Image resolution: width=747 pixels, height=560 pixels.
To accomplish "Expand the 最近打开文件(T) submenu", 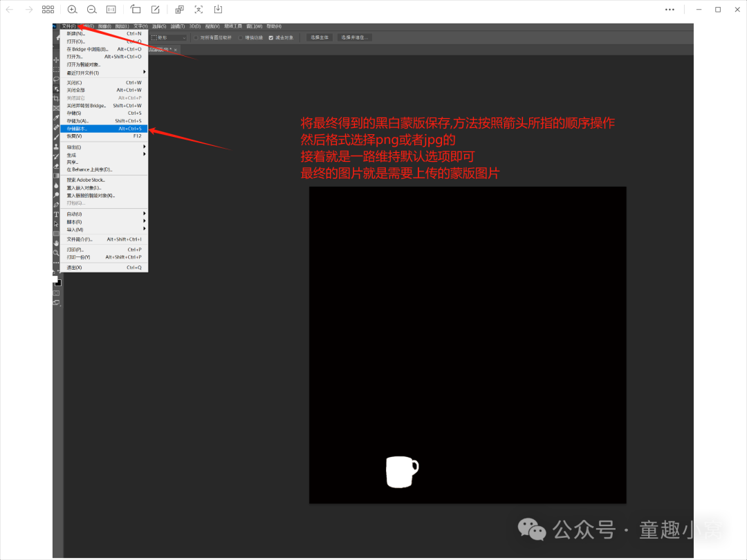I will (x=104, y=73).
